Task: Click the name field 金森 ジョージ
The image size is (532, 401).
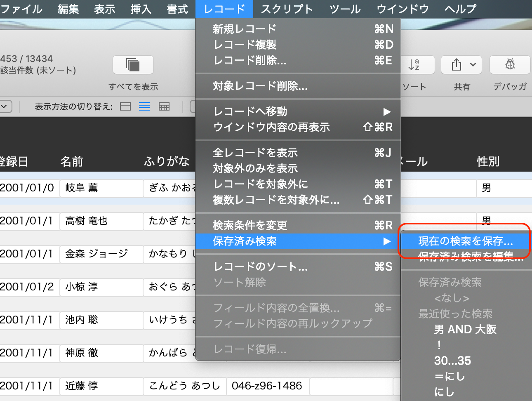Action: pyautogui.click(x=101, y=254)
